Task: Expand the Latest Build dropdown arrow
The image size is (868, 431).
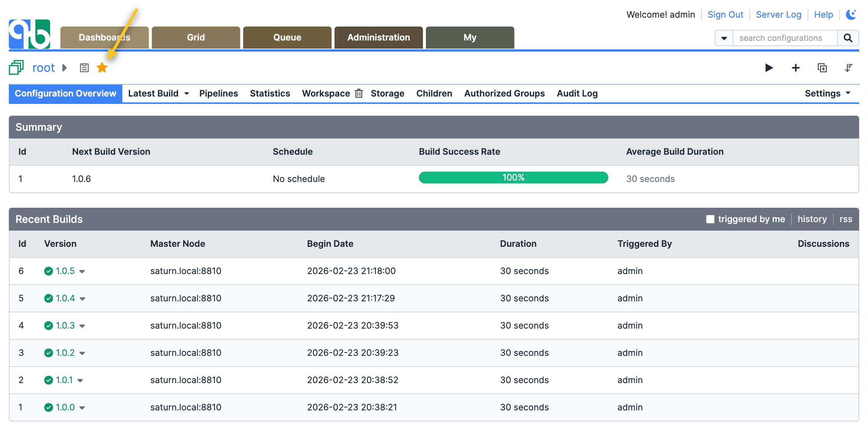Action: point(187,94)
